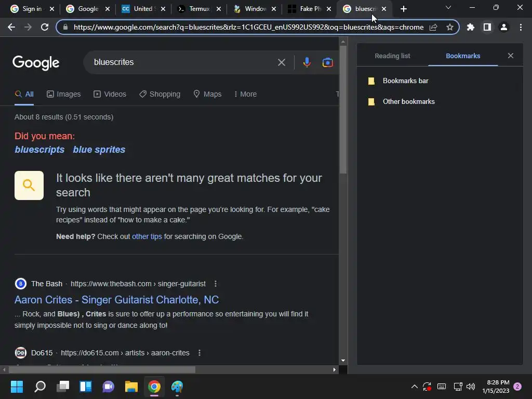Go back with the browser back arrow
This screenshot has width=532, height=399.
11,27
